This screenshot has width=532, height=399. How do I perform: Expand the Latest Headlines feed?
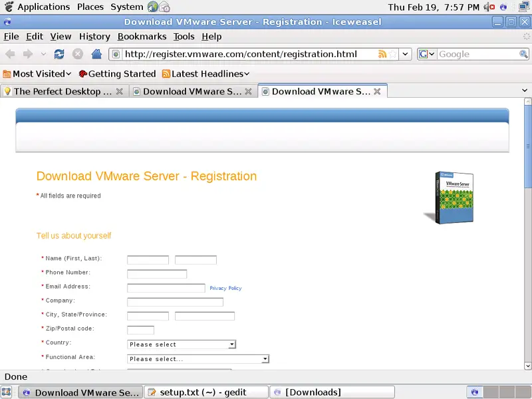pyautogui.click(x=206, y=74)
